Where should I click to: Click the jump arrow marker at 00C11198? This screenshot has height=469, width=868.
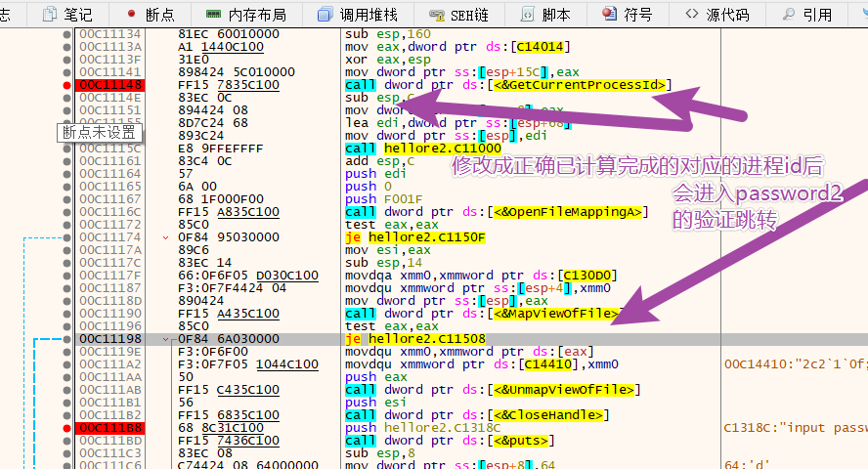pos(164,339)
